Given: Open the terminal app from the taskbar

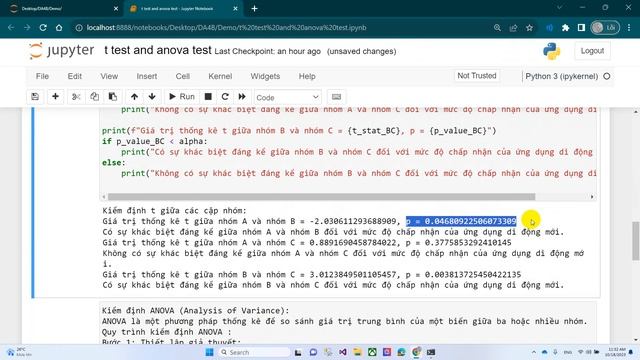Looking at the screenshot, I should (x=431, y=352).
